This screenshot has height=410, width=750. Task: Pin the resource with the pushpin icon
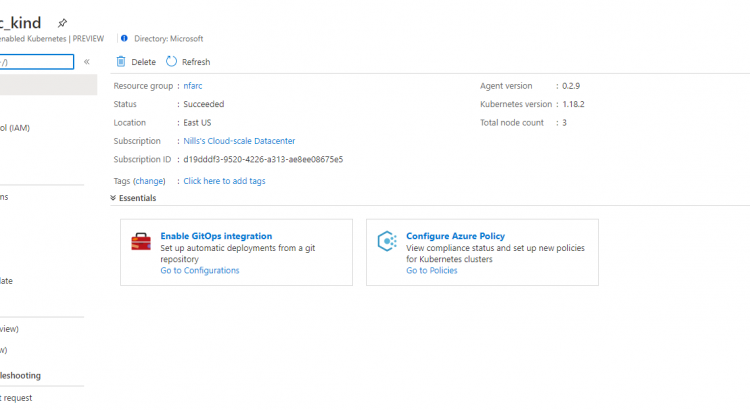[x=62, y=22]
